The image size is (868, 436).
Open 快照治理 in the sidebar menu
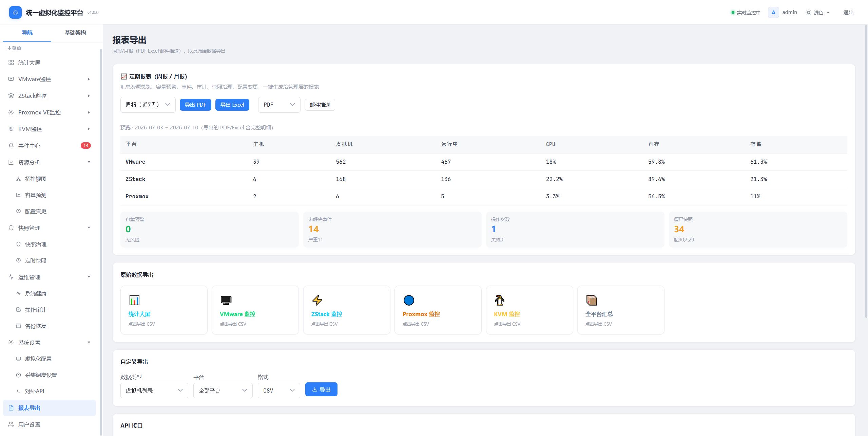pos(36,244)
